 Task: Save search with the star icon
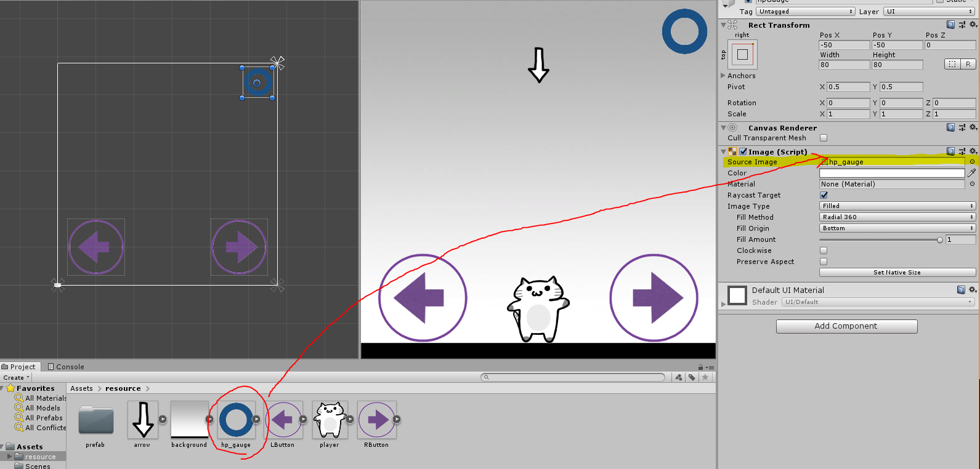coord(705,377)
